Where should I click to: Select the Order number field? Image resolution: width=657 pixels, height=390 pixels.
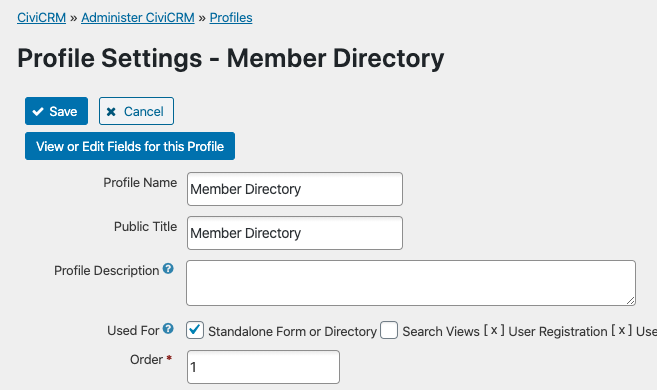click(263, 367)
